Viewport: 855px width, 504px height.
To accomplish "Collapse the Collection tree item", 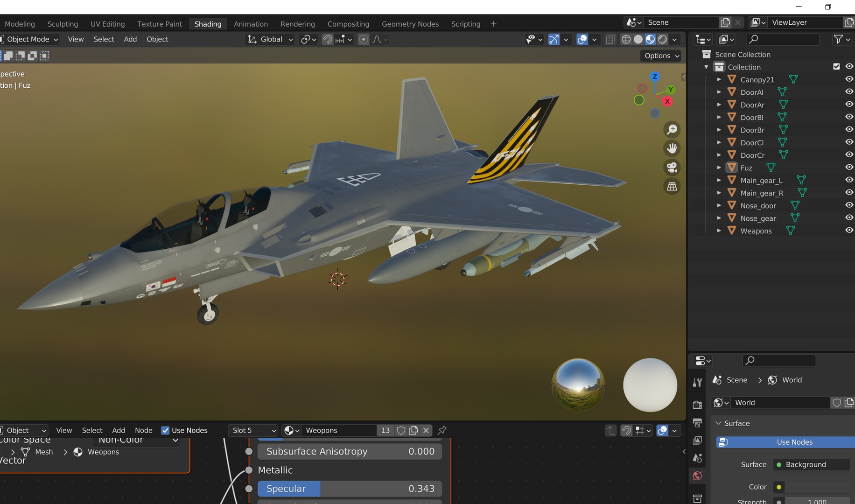I will click(x=706, y=67).
